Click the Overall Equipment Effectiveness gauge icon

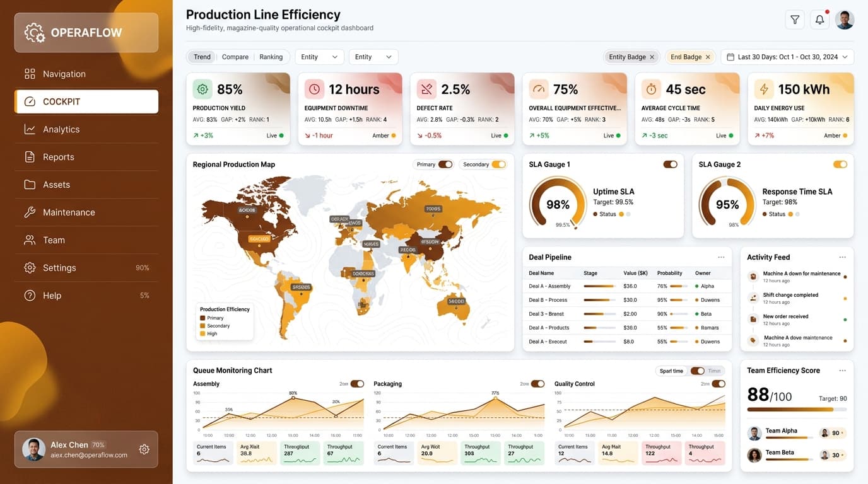pyautogui.click(x=538, y=89)
